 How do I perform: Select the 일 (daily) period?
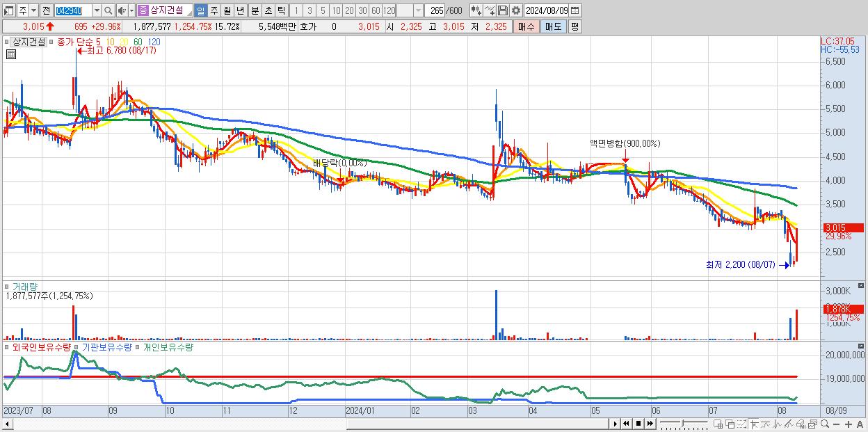(x=200, y=10)
